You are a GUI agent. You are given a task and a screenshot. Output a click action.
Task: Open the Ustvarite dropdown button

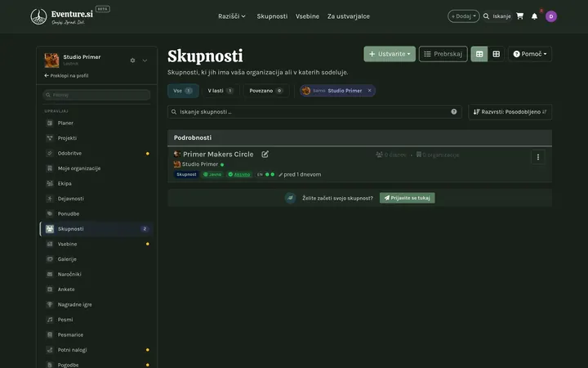pyautogui.click(x=390, y=54)
